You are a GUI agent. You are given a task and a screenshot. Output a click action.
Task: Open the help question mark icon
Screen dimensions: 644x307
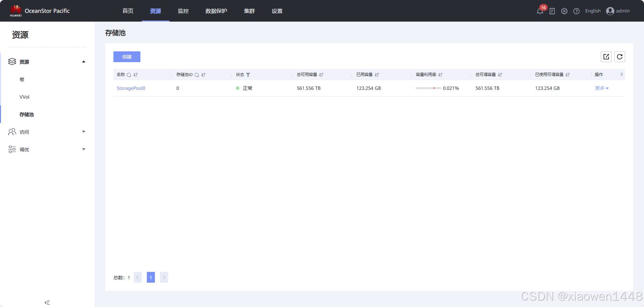pyautogui.click(x=576, y=11)
